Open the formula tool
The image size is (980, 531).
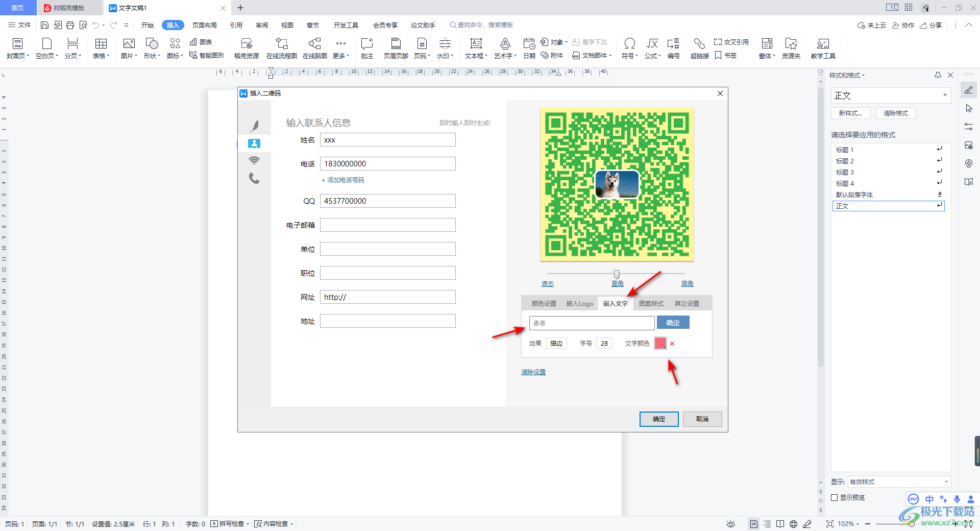pyautogui.click(x=653, y=49)
